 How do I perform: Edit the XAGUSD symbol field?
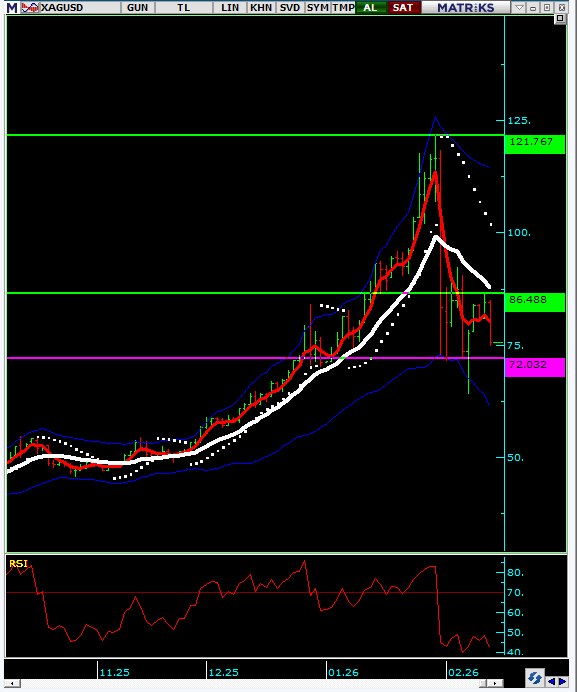tap(79, 8)
